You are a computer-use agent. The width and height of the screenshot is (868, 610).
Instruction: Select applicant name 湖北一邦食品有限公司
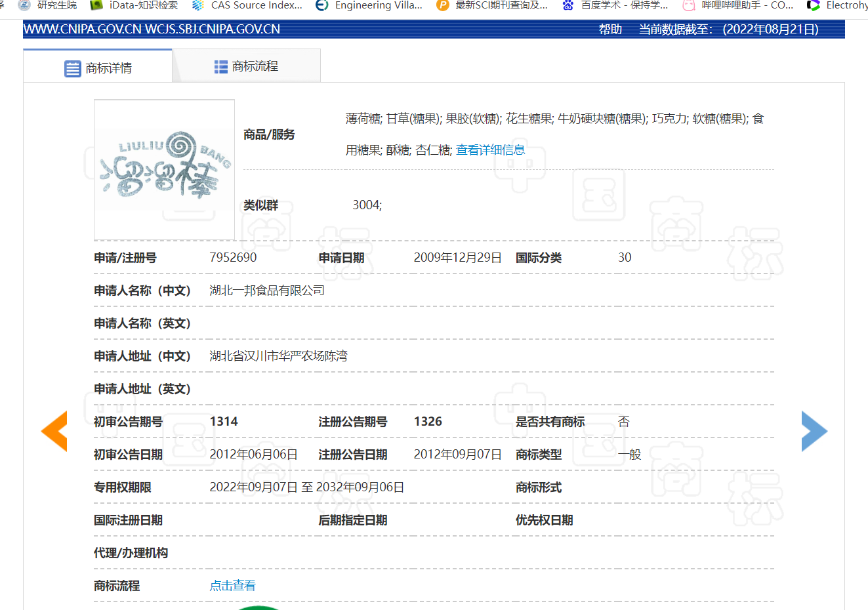(267, 290)
